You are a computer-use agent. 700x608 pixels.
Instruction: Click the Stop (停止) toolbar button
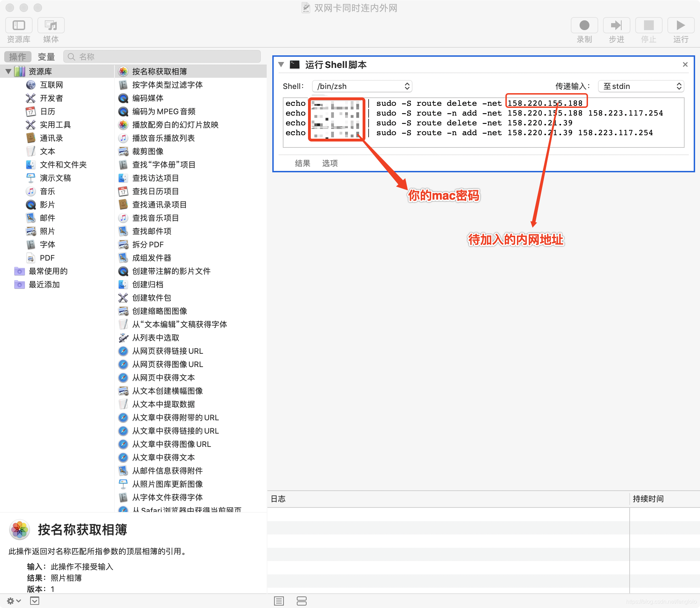(x=648, y=25)
